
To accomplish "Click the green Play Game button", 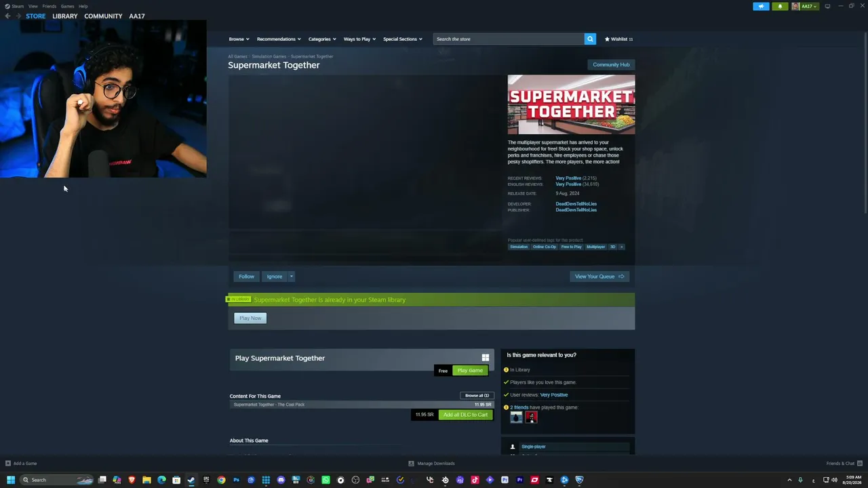I will [470, 371].
